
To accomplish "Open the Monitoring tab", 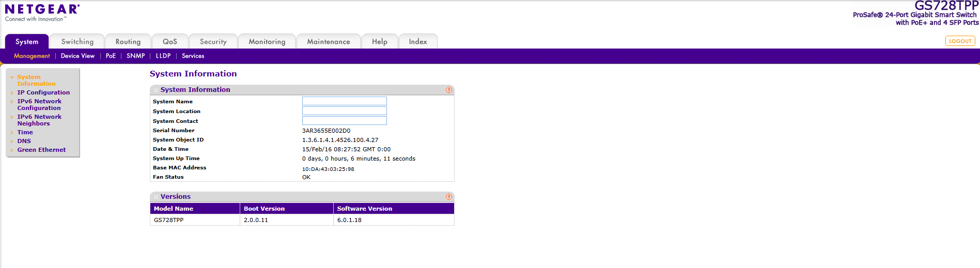I will 267,42.
